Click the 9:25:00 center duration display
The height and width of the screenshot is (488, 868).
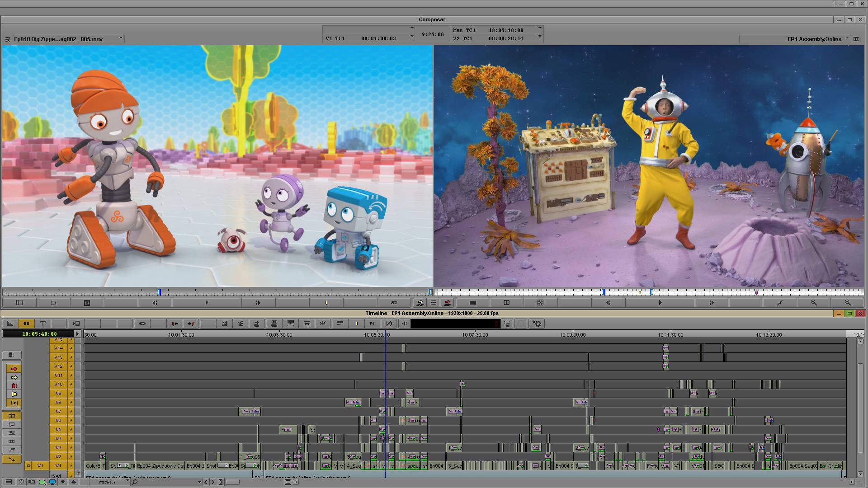tap(433, 34)
